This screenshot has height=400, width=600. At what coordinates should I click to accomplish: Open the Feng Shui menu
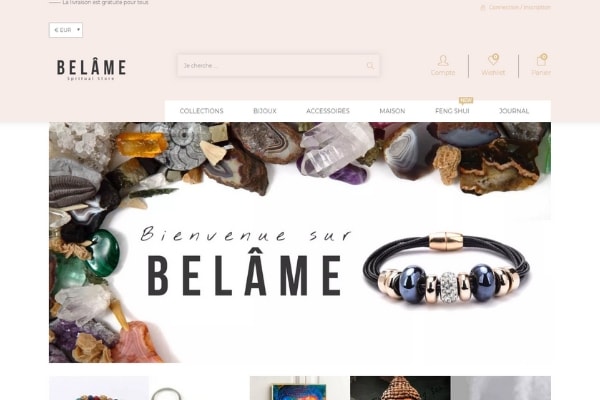(452, 111)
